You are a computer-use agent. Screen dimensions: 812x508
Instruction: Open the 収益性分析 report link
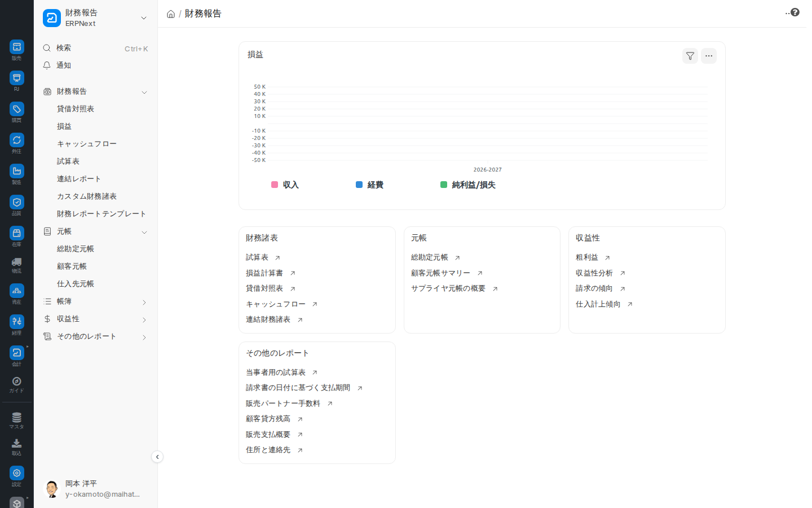tap(594, 273)
